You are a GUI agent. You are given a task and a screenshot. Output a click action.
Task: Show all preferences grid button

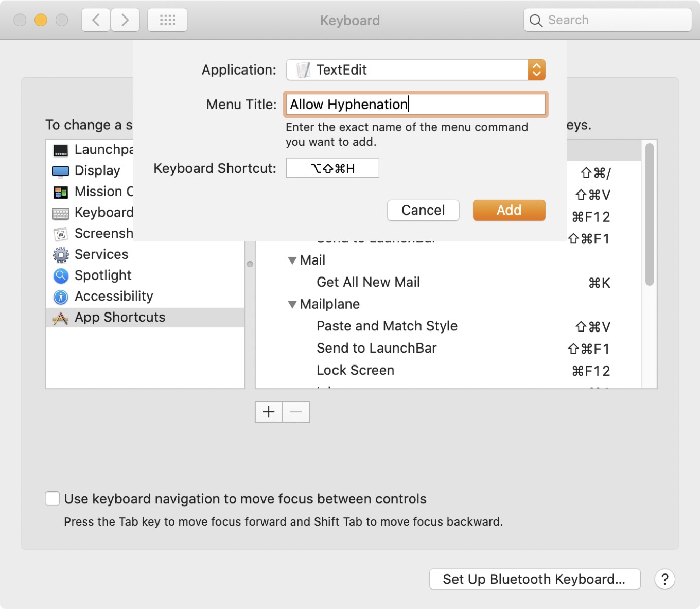[x=167, y=20]
